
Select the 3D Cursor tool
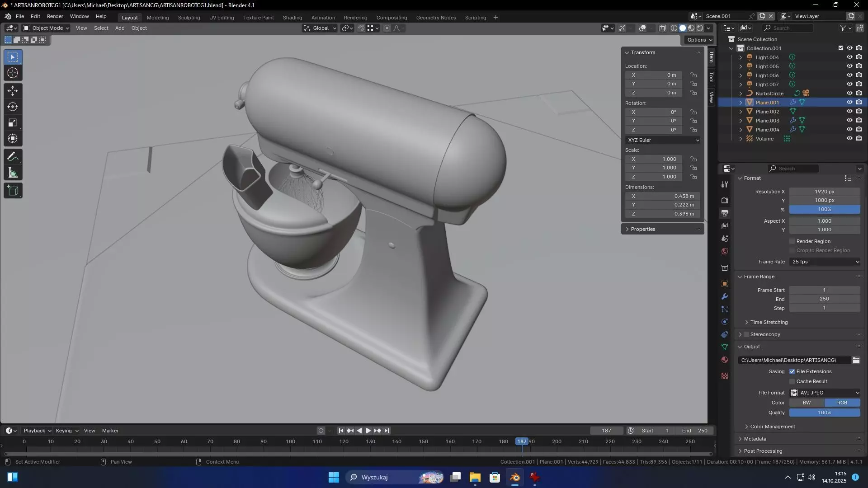coord(13,73)
